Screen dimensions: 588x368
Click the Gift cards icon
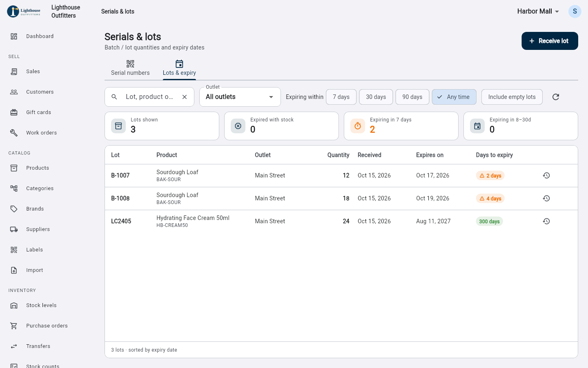click(14, 112)
